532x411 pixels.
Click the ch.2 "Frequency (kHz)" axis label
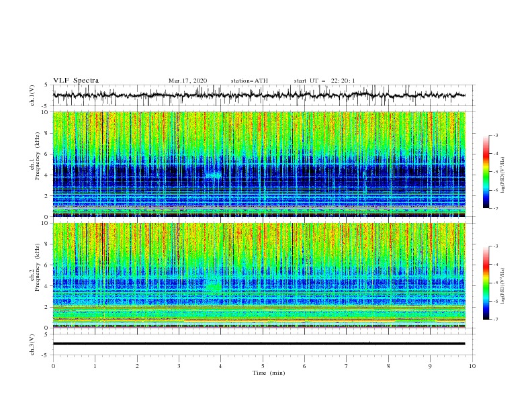38,267
